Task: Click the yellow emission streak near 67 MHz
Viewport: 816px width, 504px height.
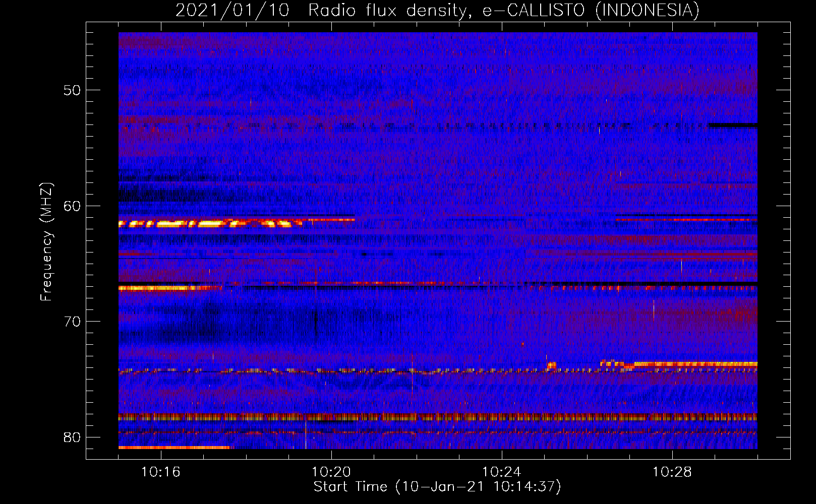Action: [x=169, y=288]
